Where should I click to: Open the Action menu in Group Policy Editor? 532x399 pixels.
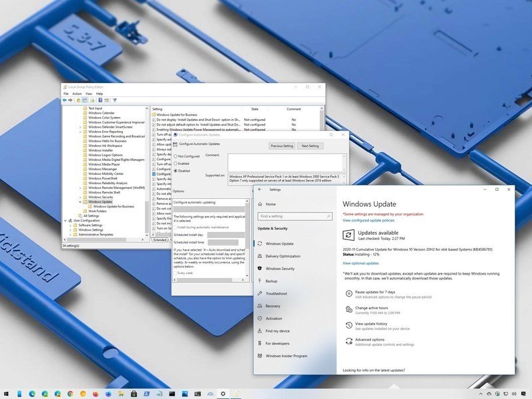click(77, 94)
